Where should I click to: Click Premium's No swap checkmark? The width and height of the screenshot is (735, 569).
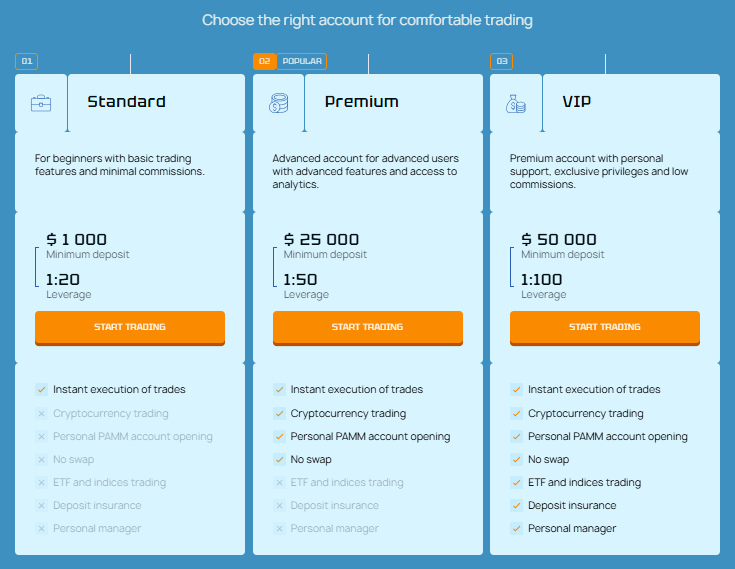coord(279,460)
